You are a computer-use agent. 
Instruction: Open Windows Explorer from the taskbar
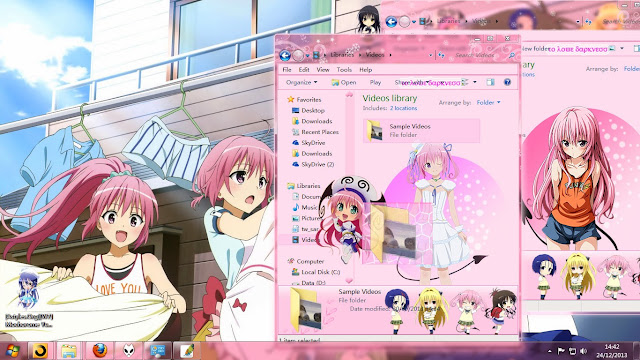(69, 351)
